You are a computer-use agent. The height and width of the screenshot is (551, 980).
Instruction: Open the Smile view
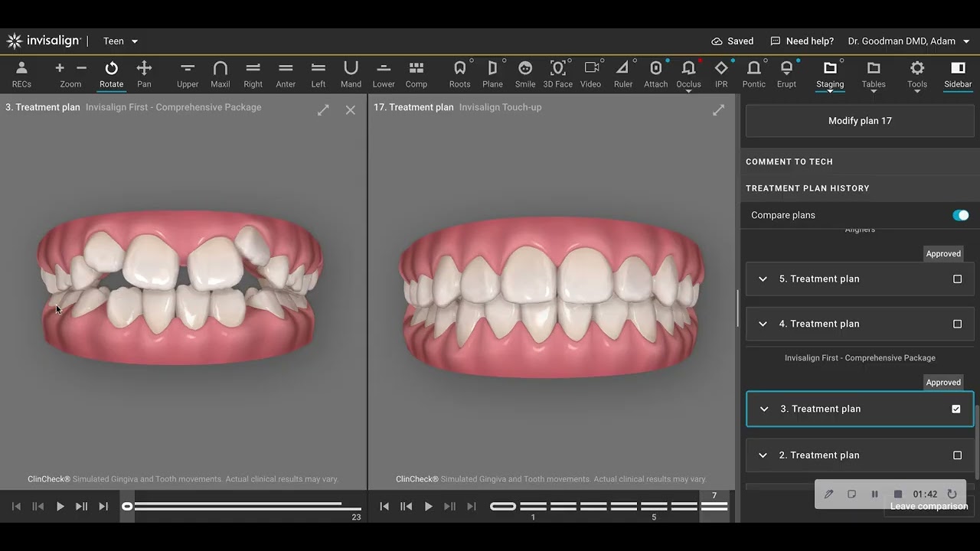coord(525,74)
